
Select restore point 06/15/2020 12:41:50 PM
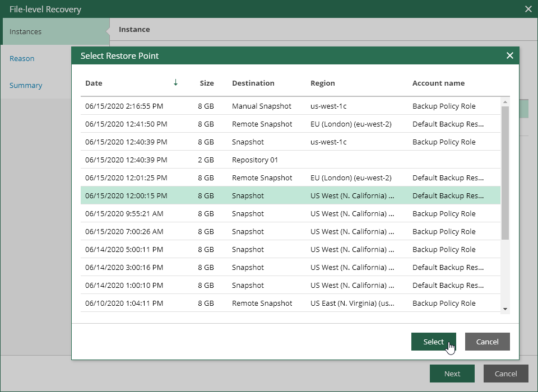290,124
